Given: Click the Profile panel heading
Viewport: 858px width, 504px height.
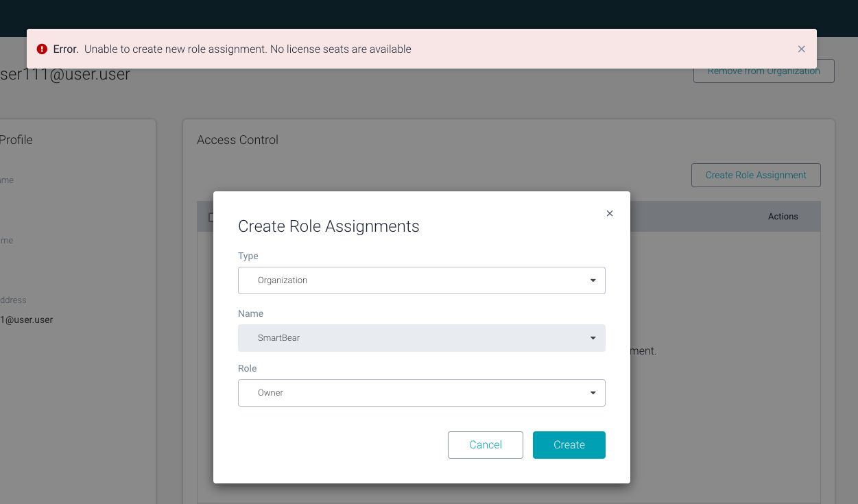Looking at the screenshot, I should [16, 139].
